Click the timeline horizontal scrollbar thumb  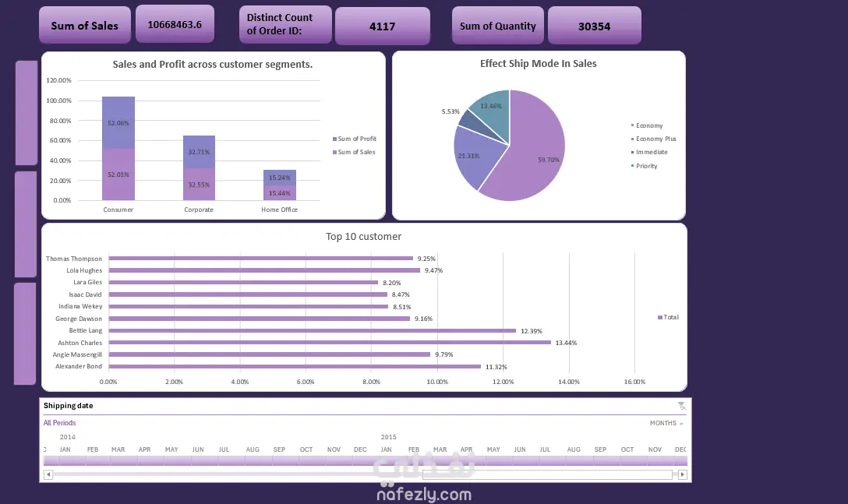(x=547, y=475)
